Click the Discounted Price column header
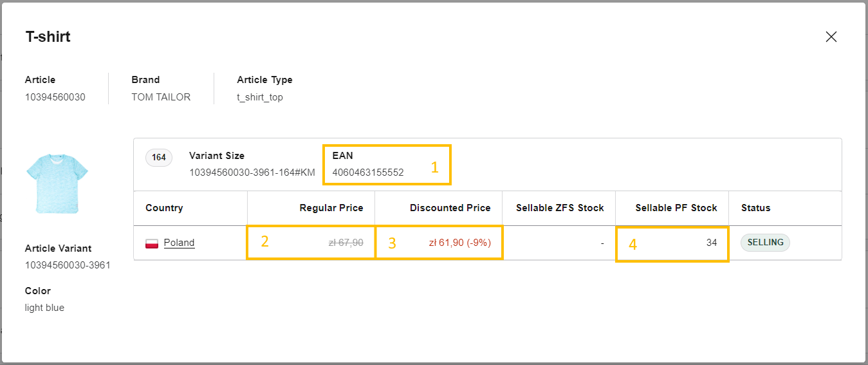The image size is (868, 365). pyautogui.click(x=450, y=208)
